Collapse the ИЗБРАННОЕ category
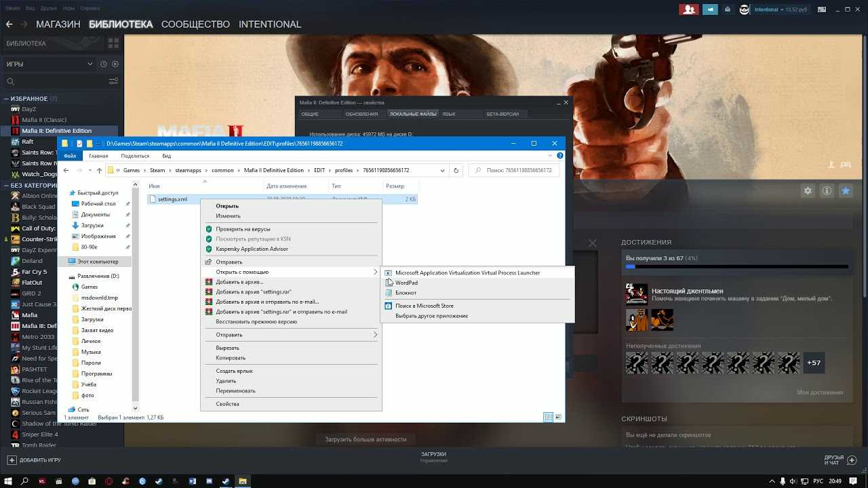This screenshot has width=868, height=488. tap(6, 99)
